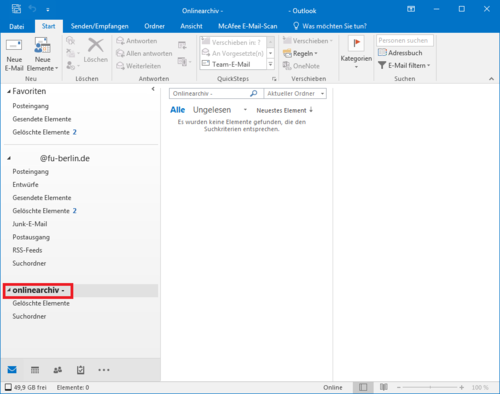This screenshot has width=500, height=394.
Task: Click the 100 % zoom level
Action: tap(480, 387)
